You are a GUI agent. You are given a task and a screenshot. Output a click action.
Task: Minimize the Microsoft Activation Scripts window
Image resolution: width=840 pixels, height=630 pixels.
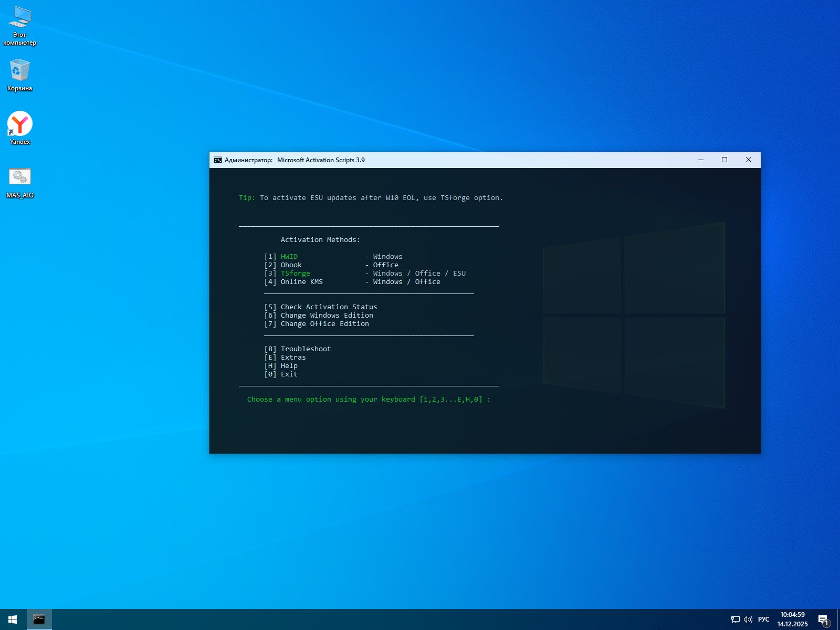[x=700, y=160]
